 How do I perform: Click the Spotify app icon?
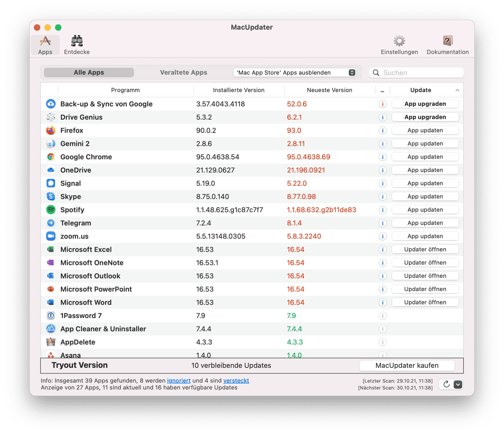click(x=51, y=210)
